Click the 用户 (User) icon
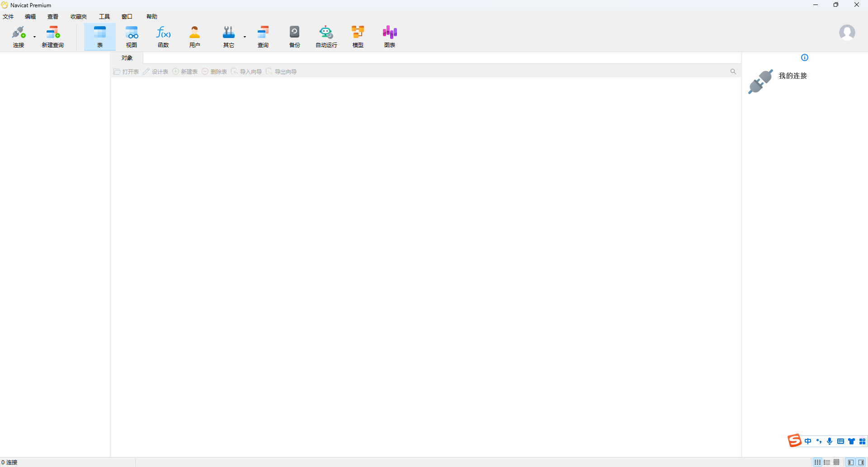Viewport: 868px width, 467px height. point(195,36)
